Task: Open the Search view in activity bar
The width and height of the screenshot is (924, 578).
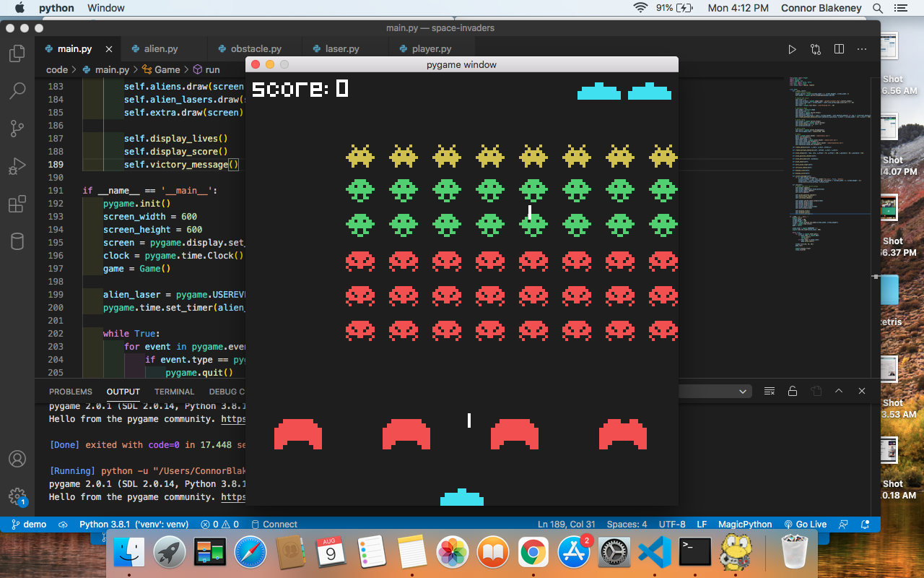Action: tap(17, 91)
